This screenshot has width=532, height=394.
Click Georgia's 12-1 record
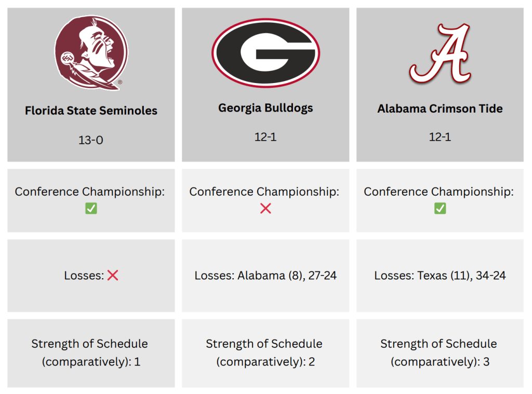[265, 137]
